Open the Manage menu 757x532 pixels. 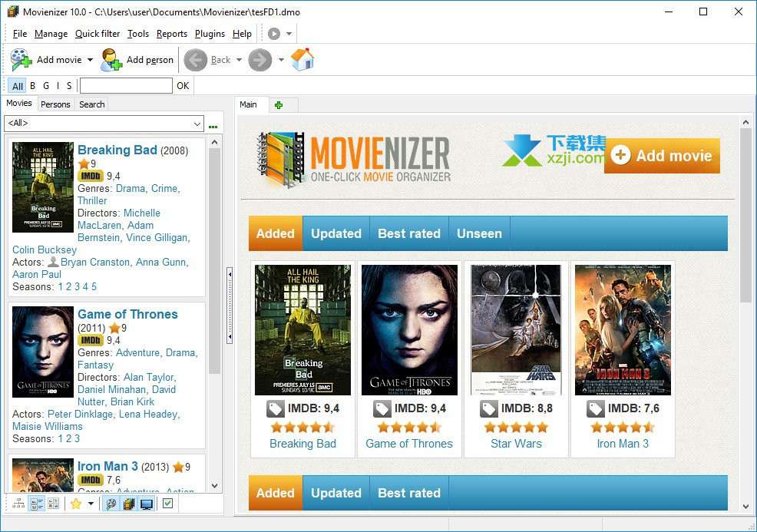point(51,34)
